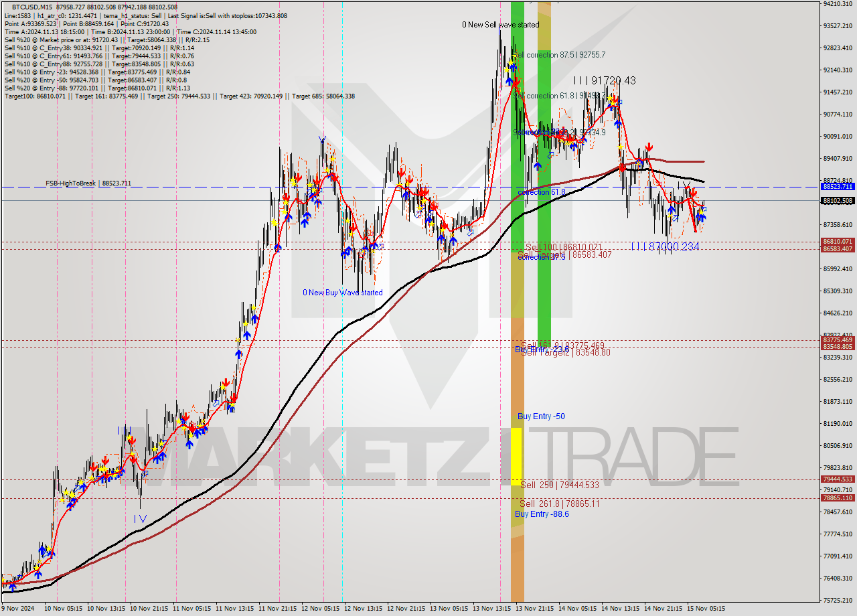857x616 pixels.
Task: Select the yellow Buy Entry zone block
Action: pyautogui.click(x=516, y=456)
